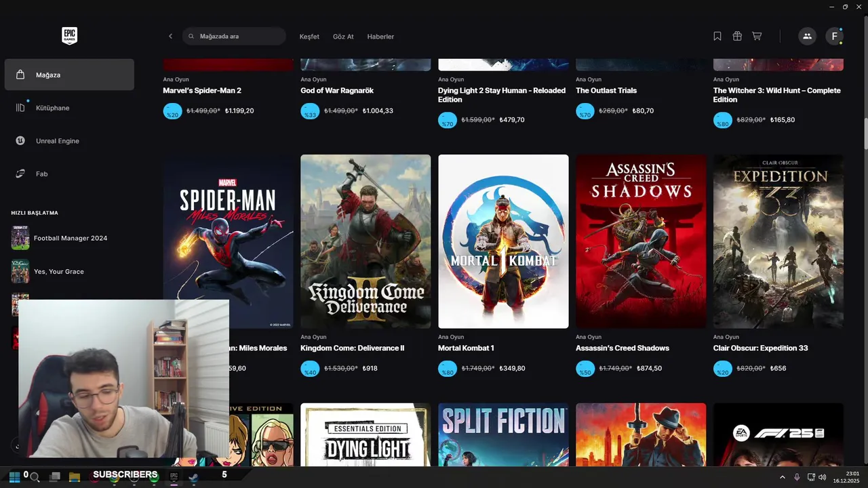Click the Fab sidebar icon
This screenshot has height=488, width=868.
coord(20,174)
